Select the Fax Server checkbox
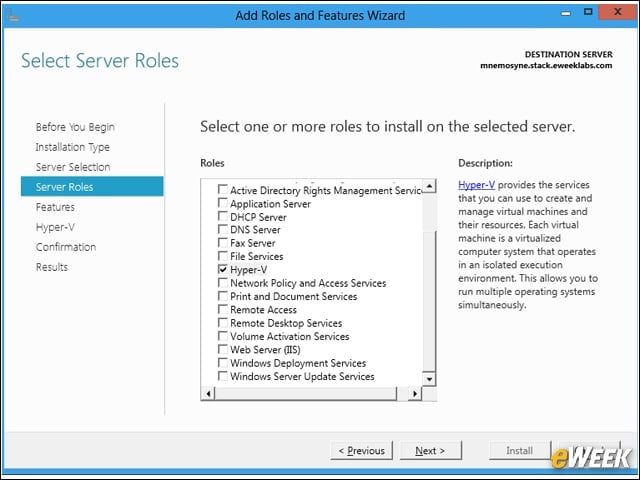Viewport: 640px width, 480px height. point(223,243)
